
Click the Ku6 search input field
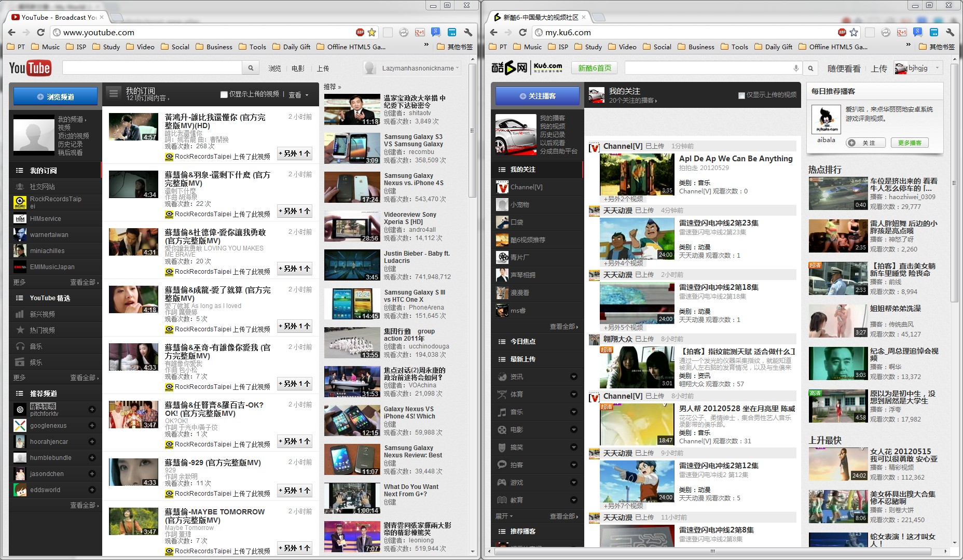pyautogui.click(x=713, y=68)
